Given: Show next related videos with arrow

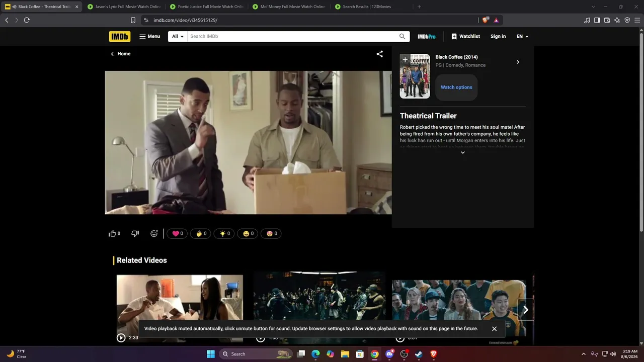Looking at the screenshot, I should (526, 310).
